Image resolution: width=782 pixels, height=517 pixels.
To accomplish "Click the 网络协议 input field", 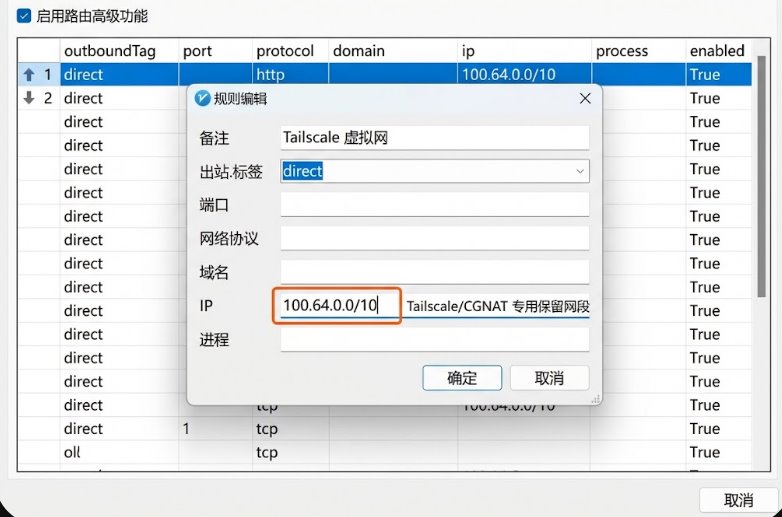I will tap(434, 238).
